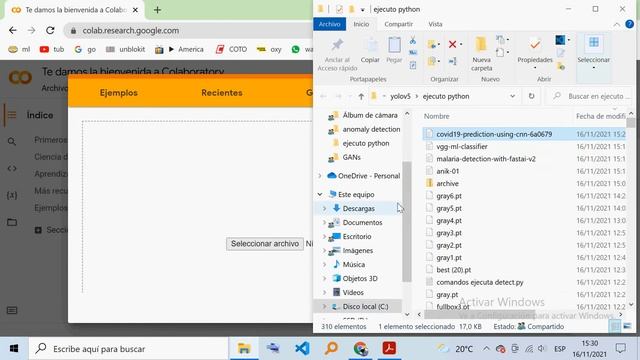Select the anomaly detection folder in tree
Image resolution: width=640 pixels, height=360 pixels.
point(371,129)
